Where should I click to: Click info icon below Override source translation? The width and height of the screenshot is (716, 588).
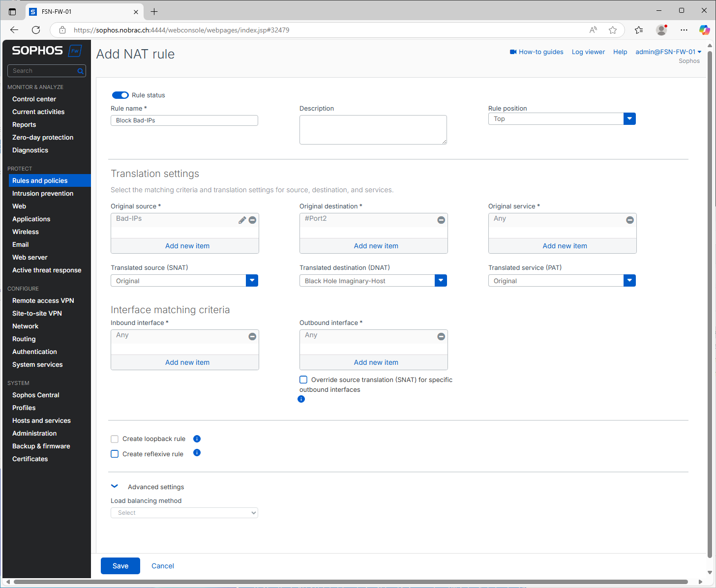pos(301,399)
